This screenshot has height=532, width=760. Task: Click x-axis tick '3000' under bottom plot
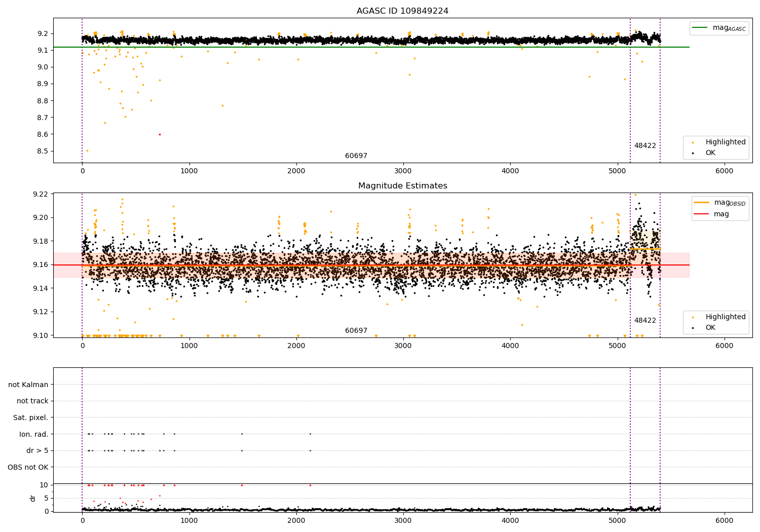tap(403, 521)
